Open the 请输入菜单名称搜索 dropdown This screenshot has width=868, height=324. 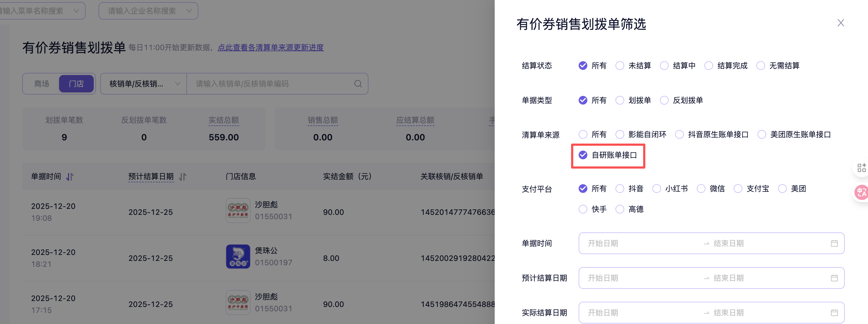click(x=40, y=11)
